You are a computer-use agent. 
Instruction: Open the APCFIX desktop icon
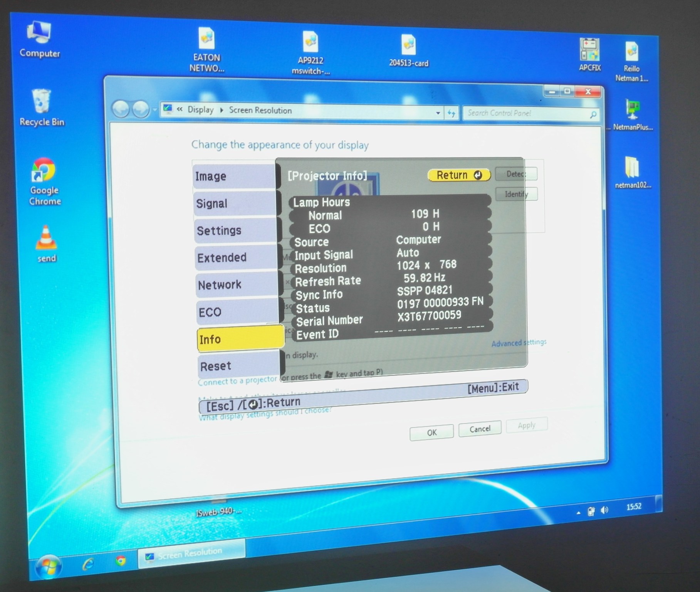590,55
